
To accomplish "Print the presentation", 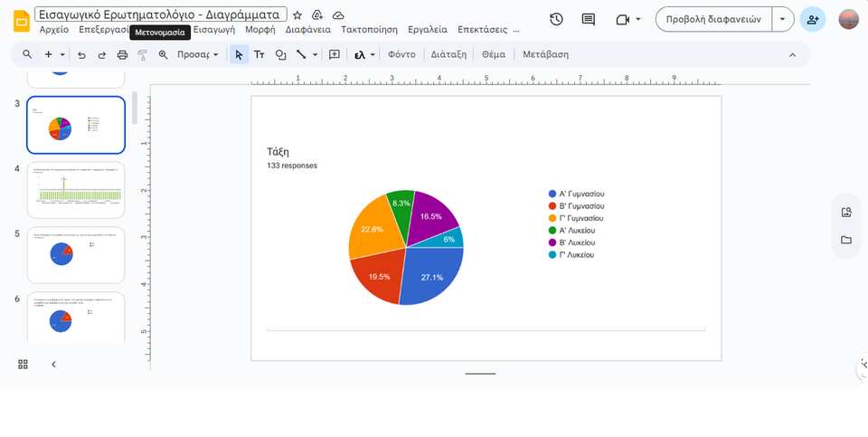I will tap(122, 54).
